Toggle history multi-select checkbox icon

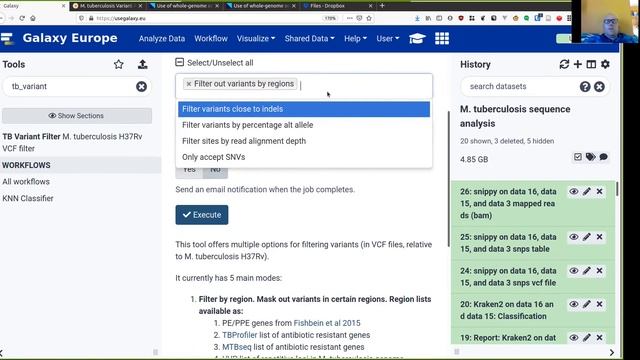tap(578, 157)
